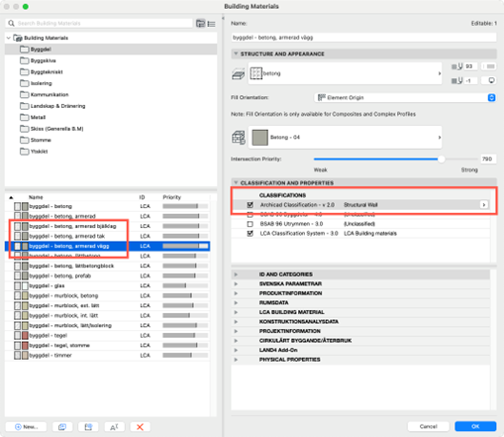Open the Fill Orientation Element Origin dropdown
The width and height of the screenshot is (504, 437).
pyautogui.click(x=405, y=98)
